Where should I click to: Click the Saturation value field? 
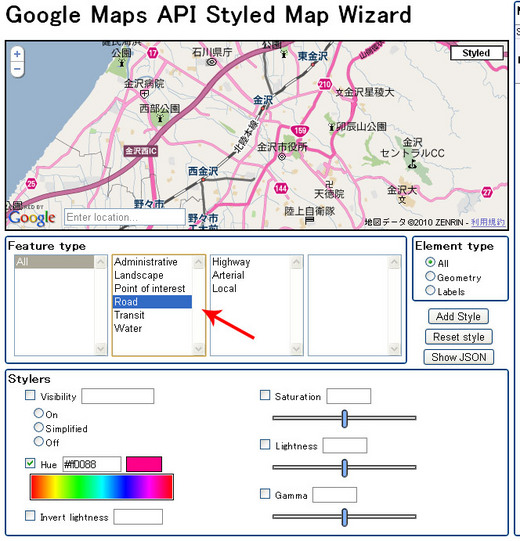tap(349, 396)
